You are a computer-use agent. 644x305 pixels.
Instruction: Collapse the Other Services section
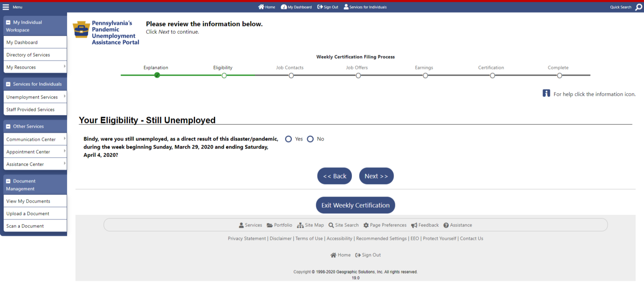tap(8, 126)
